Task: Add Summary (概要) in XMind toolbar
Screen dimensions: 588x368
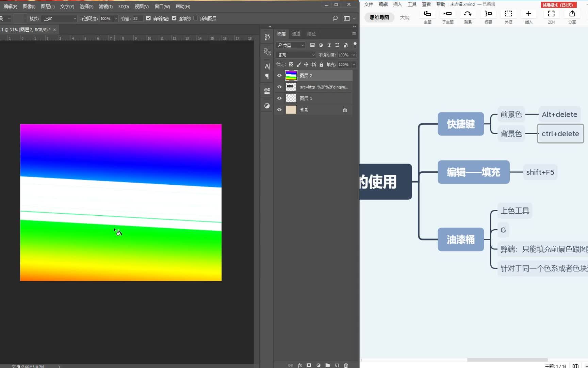Action: click(488, 17)
